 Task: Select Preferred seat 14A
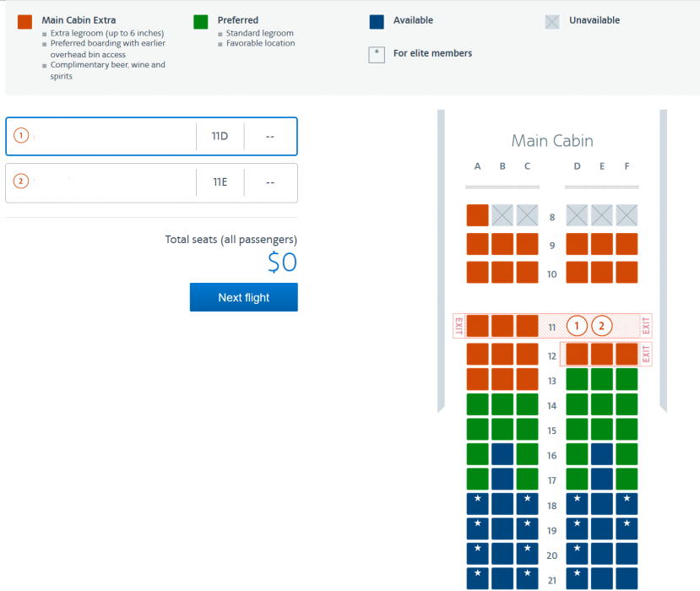(x=478, y=404)
